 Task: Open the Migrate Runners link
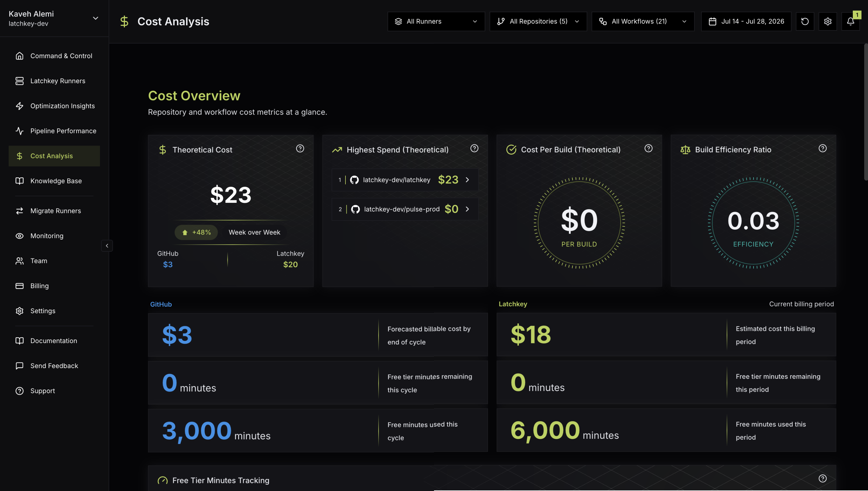pos(54,211)
